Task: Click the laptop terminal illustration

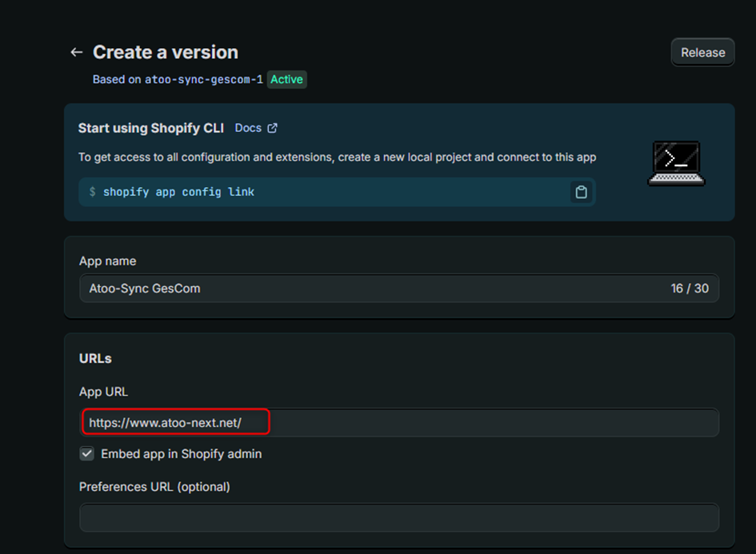Action: pyautogui.click(x=676, y=163)
